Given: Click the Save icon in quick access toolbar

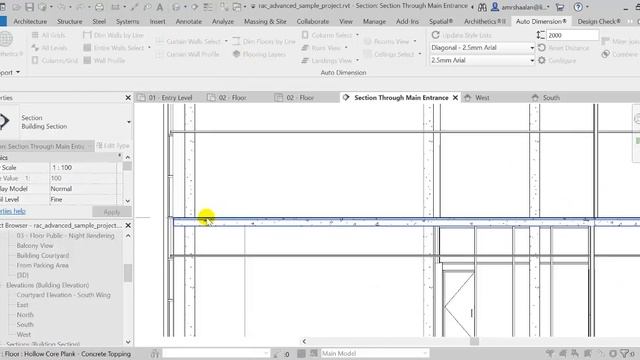Looking at the screenshot, I should pos(29,7).
